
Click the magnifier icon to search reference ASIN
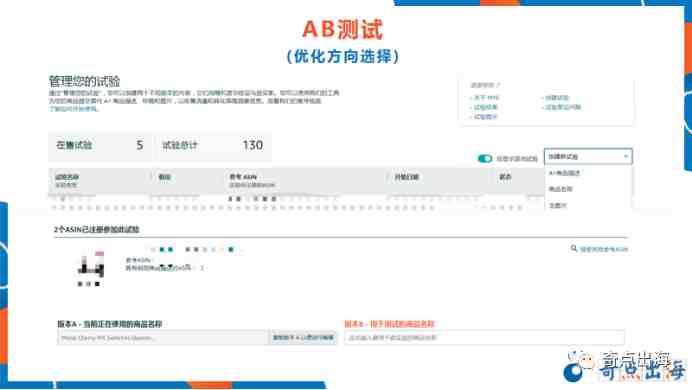click(574, 249)
